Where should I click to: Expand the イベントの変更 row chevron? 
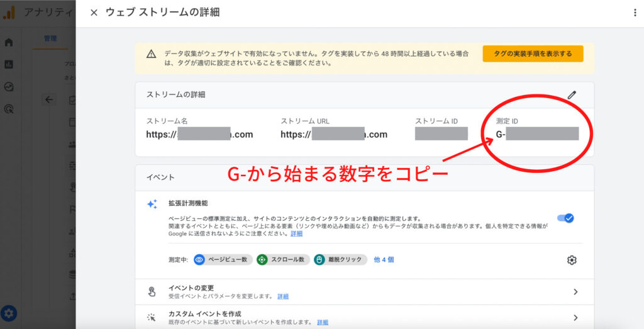tap(575, 292)
